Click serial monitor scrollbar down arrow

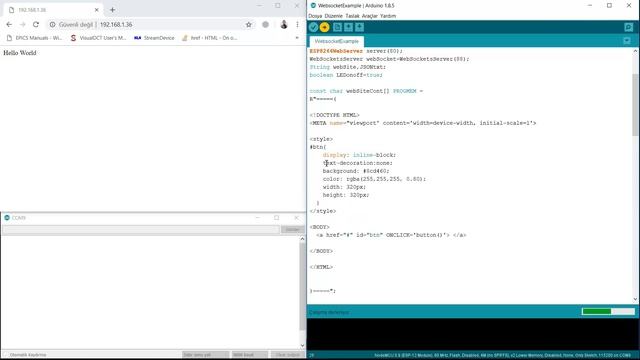(302, 345)
